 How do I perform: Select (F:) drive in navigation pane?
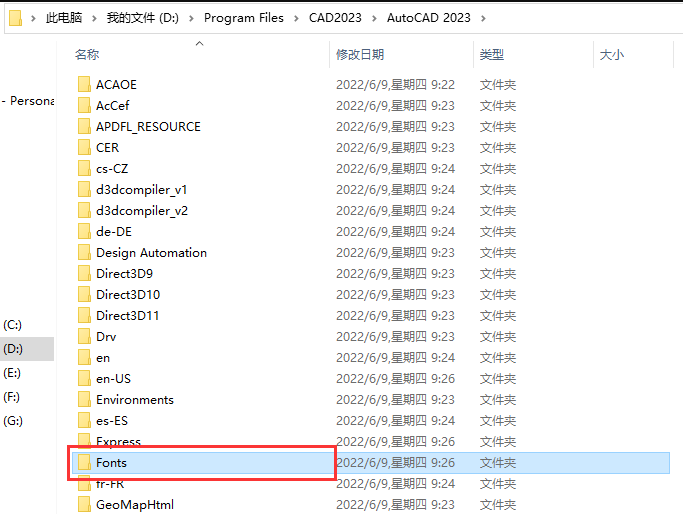[x=12, y=397]
